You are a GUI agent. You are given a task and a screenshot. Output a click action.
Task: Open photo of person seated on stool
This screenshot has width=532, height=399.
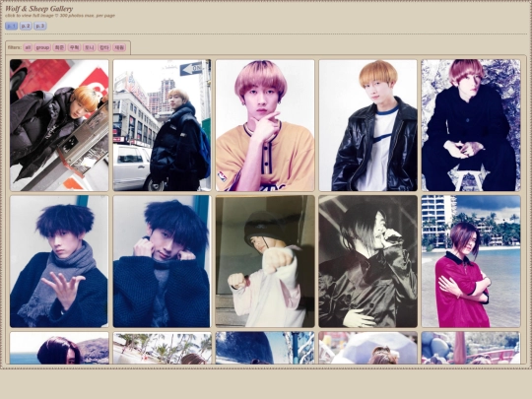click(x=471, y=125)
